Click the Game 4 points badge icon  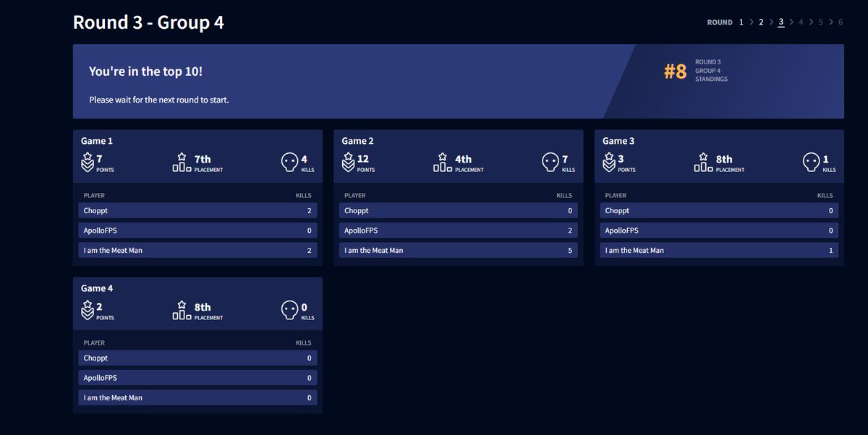pos(88,310)
